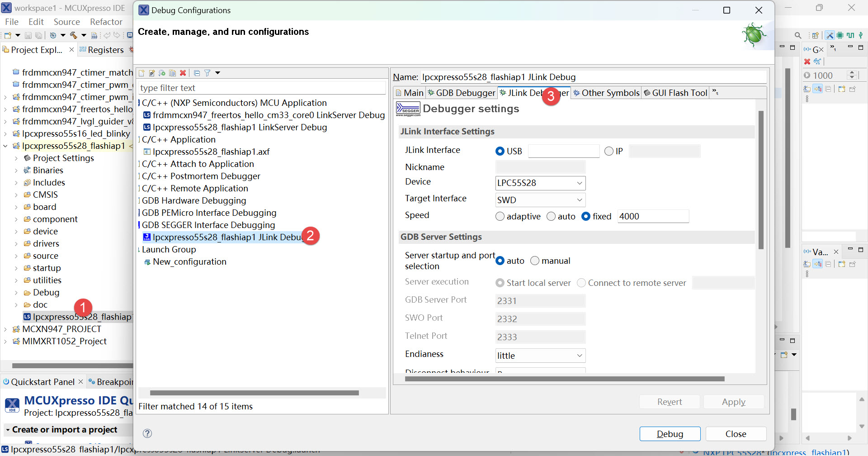Switch to the GDB Debugger tab
Screen dimensions: 868x456
462,93
